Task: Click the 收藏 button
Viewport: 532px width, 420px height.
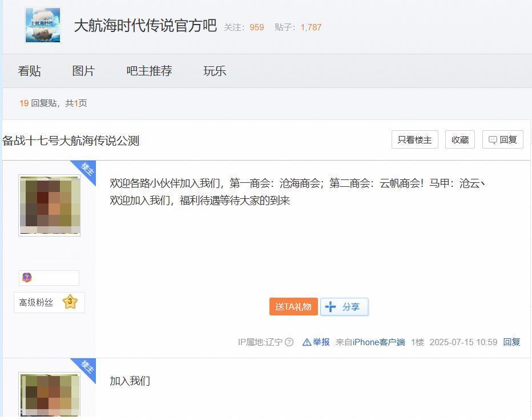Action: point(460,139)
